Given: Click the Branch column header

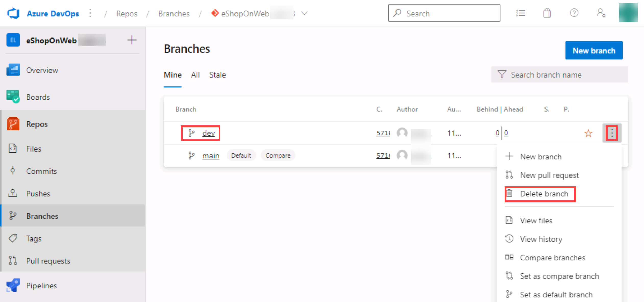Looking at the screenshot, I should [186, 109].
